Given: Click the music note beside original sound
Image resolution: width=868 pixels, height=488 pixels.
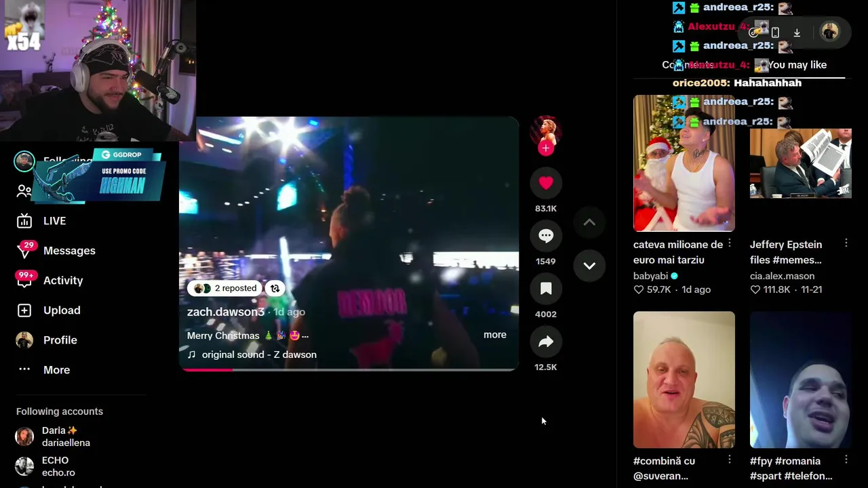Looking at the screenshot, I should (x=191, y=354).
